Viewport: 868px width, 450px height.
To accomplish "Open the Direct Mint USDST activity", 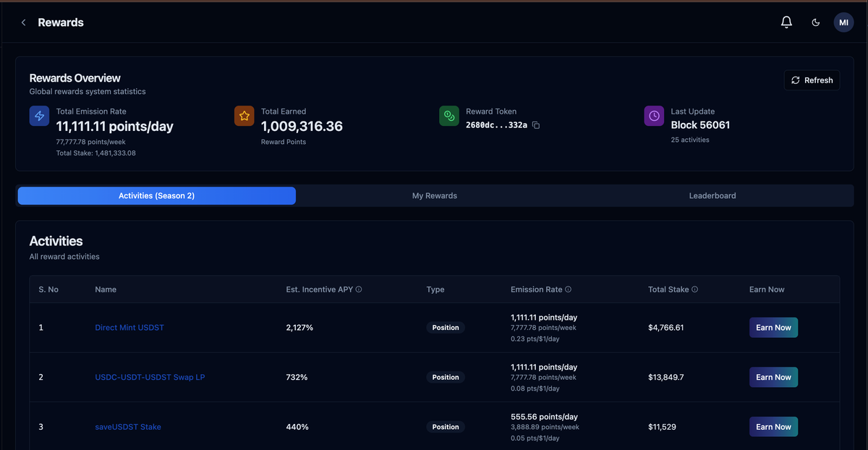I will [129, 327].
